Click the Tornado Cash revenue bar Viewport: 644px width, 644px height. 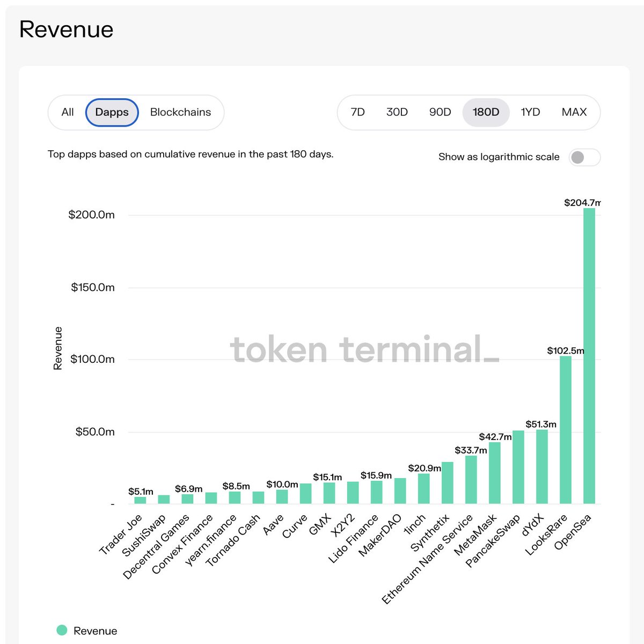pos(259,497)
